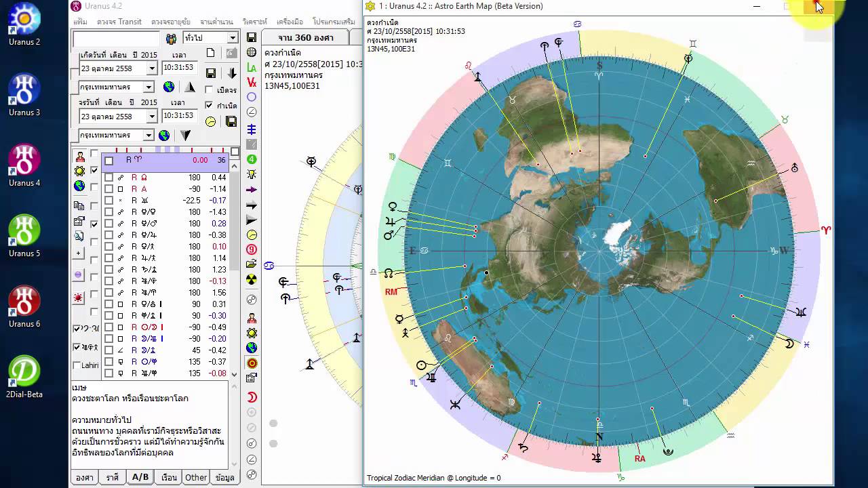Click the new blank document icon
This screenshot has width=868, height=488.
[x=210, y=53]
